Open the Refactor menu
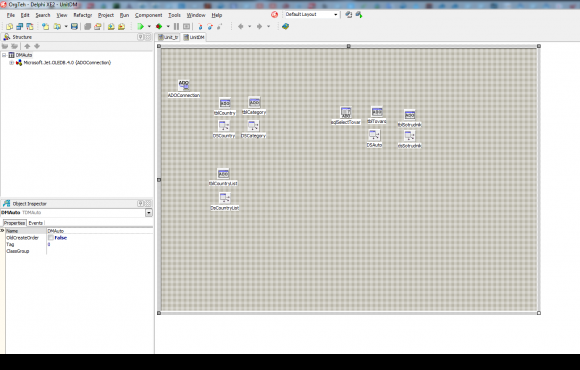This screenshot has width=580, height=370. [82, 15]
